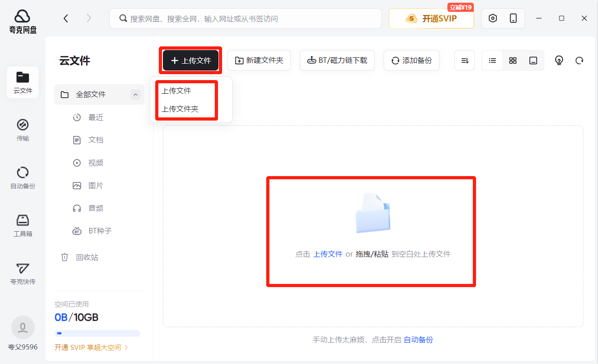Refresh the file list

[579, 61]
